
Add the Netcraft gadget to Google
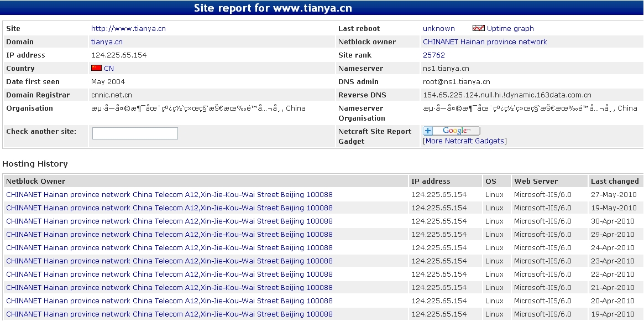click(452, 131)
